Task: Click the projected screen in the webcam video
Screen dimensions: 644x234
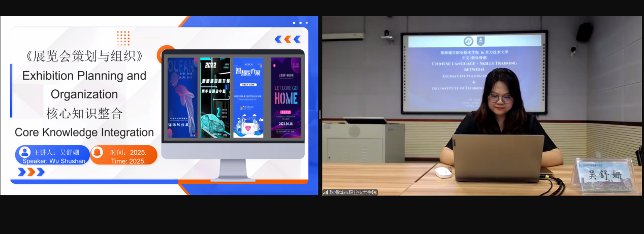Action: pyautogui.click(x=473, y=73)
